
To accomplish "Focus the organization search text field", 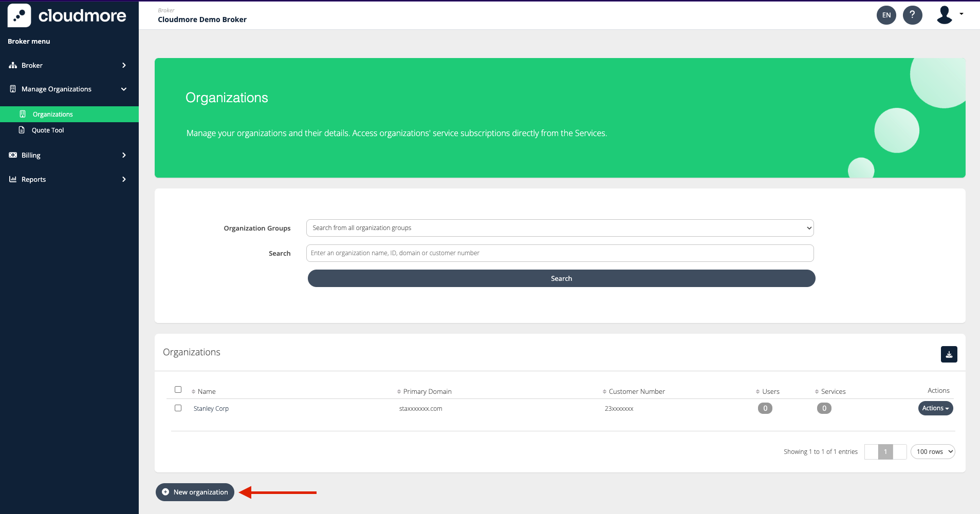I will 560,253.
